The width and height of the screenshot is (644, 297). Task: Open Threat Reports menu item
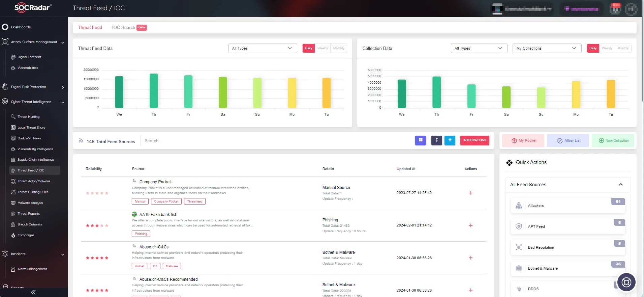[29, 214]
